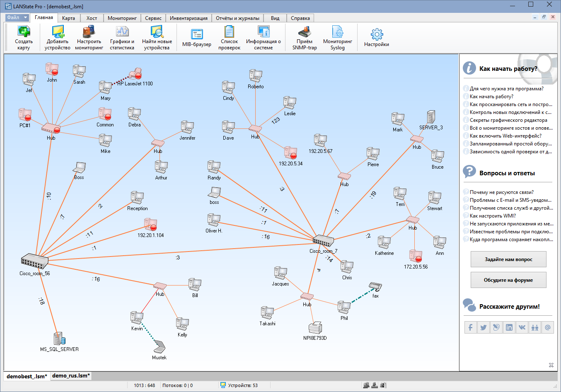
Task: Open the Инвентаризация ribbon tab
Action: pos(189,18)
